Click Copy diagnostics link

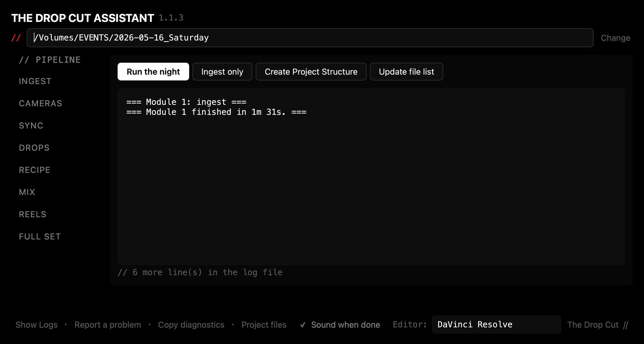tap(191, 325)
